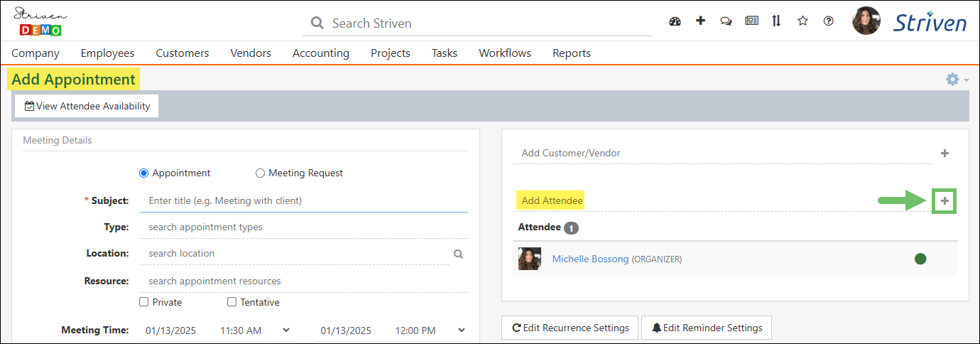Viewport: 980px width, 344px height.
Task: Click the attendee count badge 1
Action: tap(572, 228)
